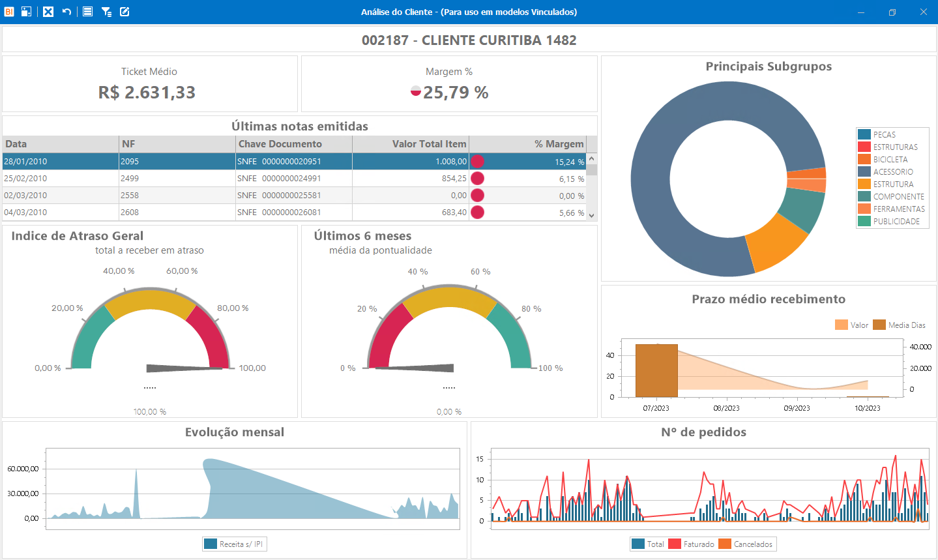Click the Valor Total Item column header
The image size is (938, 560).
pos(411,144)
